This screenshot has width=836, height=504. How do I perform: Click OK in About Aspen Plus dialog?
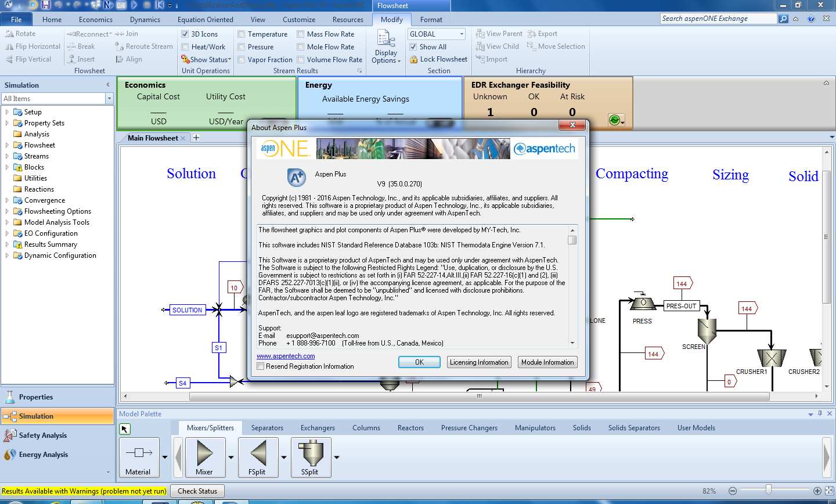419,362
